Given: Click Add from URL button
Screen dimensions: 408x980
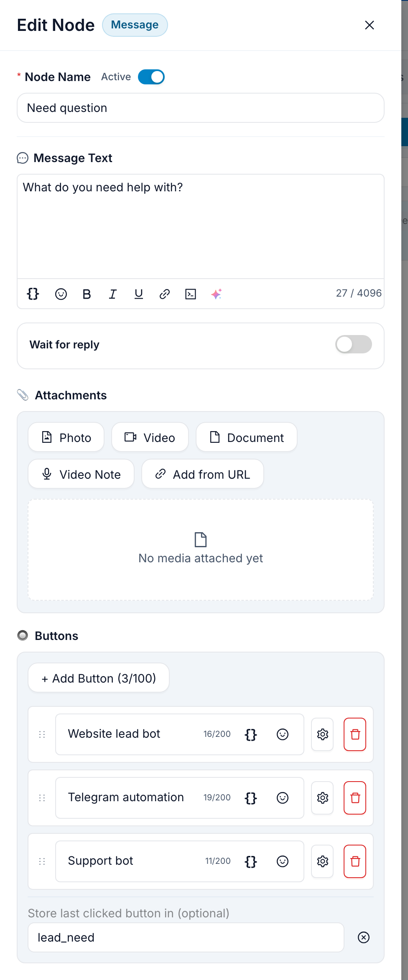Looking at the screenshot, I should click(x=203, y=474).
